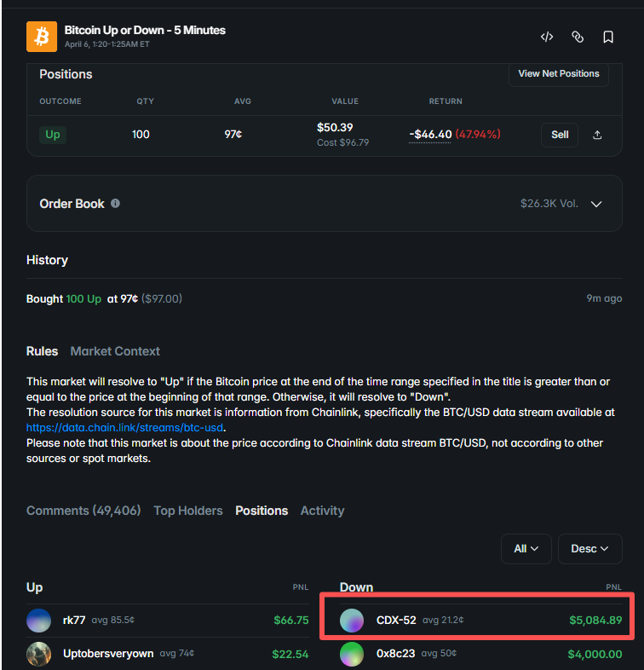Viewport: 644px width, 670px height.
Task: Switch to the Rules tab
Action: point(42,351)
